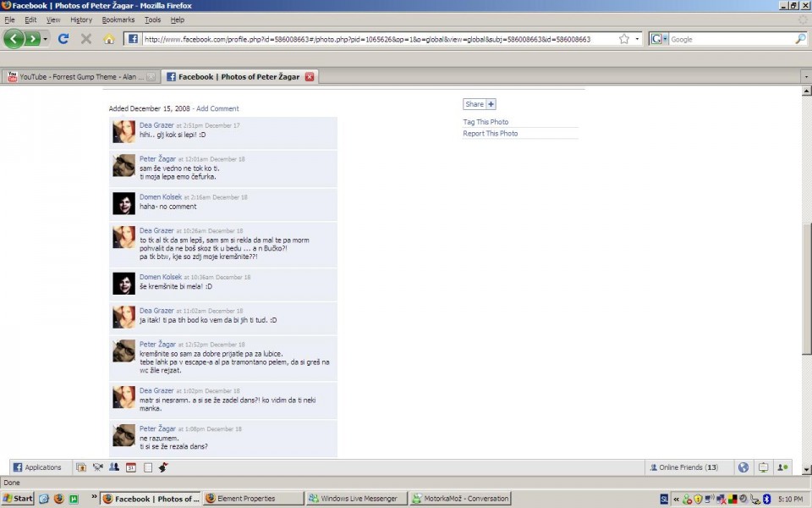Open the Tools menu
Image resolution: width=812 pixels, height=508 pixels.
pos(153,19)
